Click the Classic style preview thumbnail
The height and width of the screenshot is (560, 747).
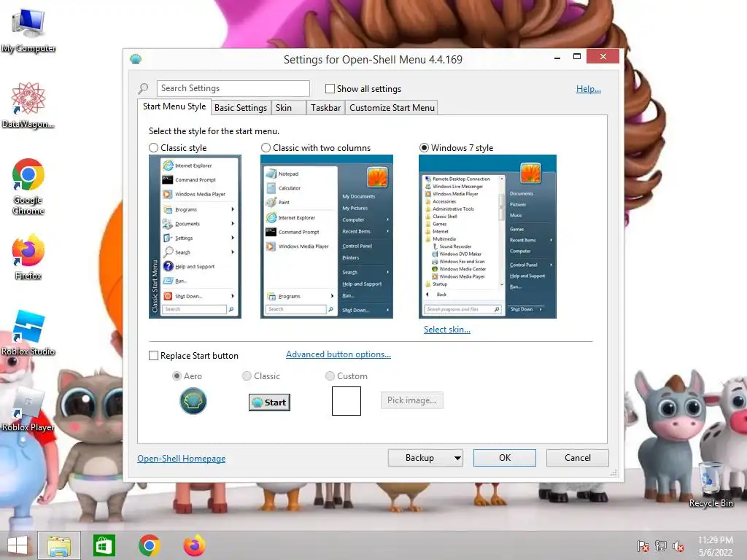tap(195, 237)
